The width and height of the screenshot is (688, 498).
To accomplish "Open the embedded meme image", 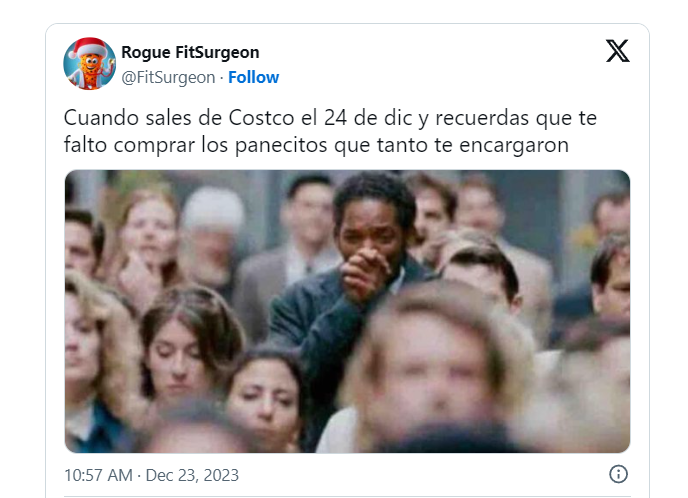I will click(x=347, y=311).
